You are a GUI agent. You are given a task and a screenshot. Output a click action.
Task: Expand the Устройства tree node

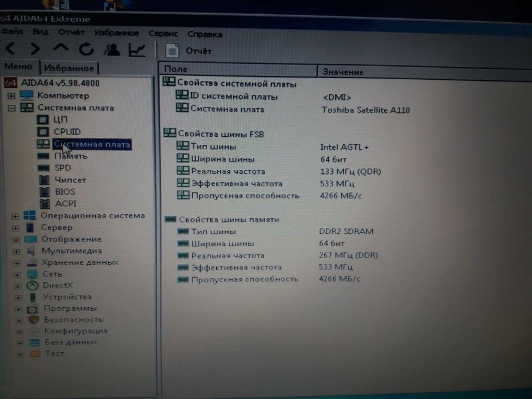(18, 298)
